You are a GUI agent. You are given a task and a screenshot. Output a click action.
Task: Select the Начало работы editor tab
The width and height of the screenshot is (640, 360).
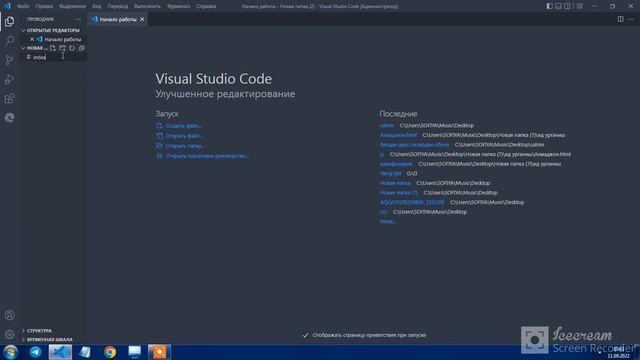click(x=118, y=19)
